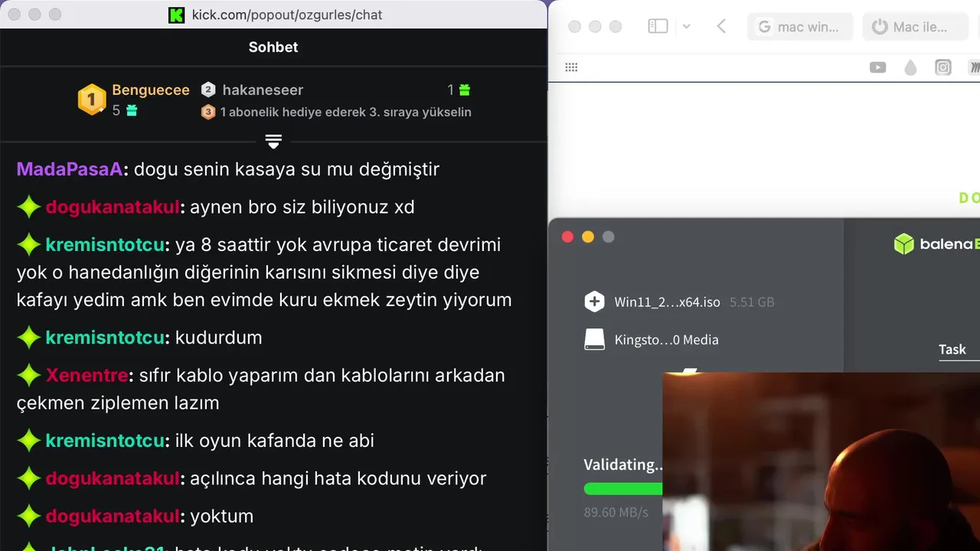The width and height of the screenshot is (980, 551).
Task: Open the Safari favorites grid icon
Action: click(571, 67)
